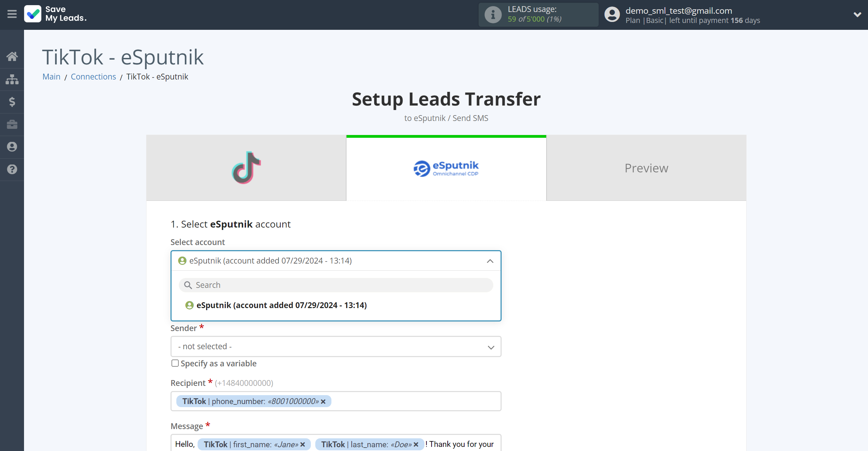Expand the Sender dropdown menu

(336, 346)
